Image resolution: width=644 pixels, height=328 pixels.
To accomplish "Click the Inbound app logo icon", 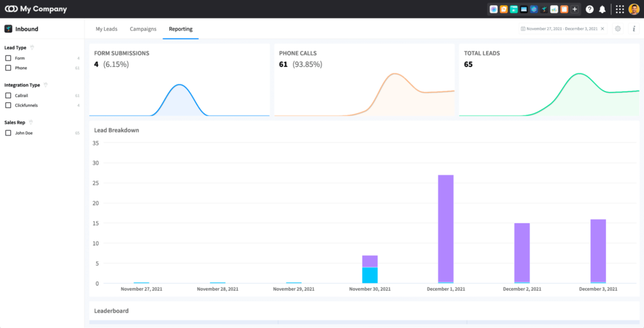I will coord(8,29).
